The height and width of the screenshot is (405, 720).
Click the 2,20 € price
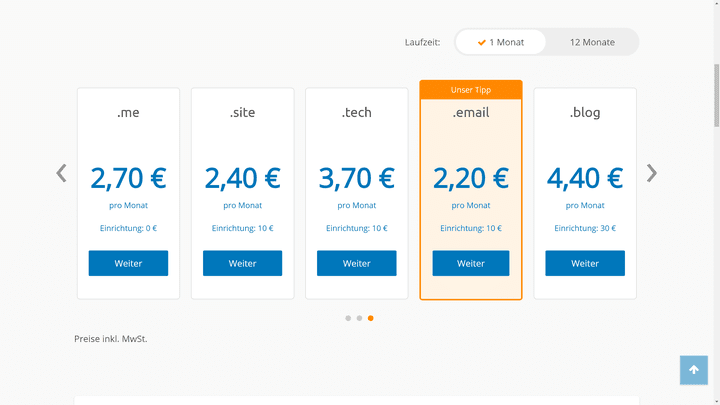coord(471,178)
